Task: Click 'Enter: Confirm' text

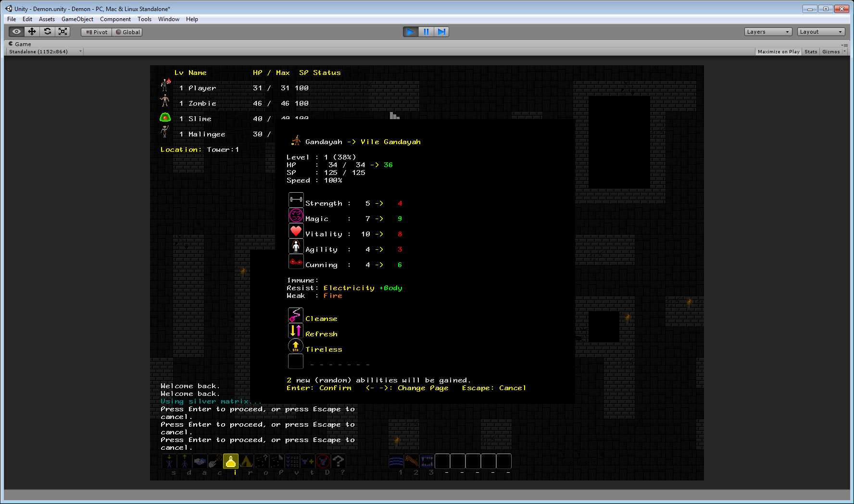Action: pyautogui.click(x=319, y=388)
